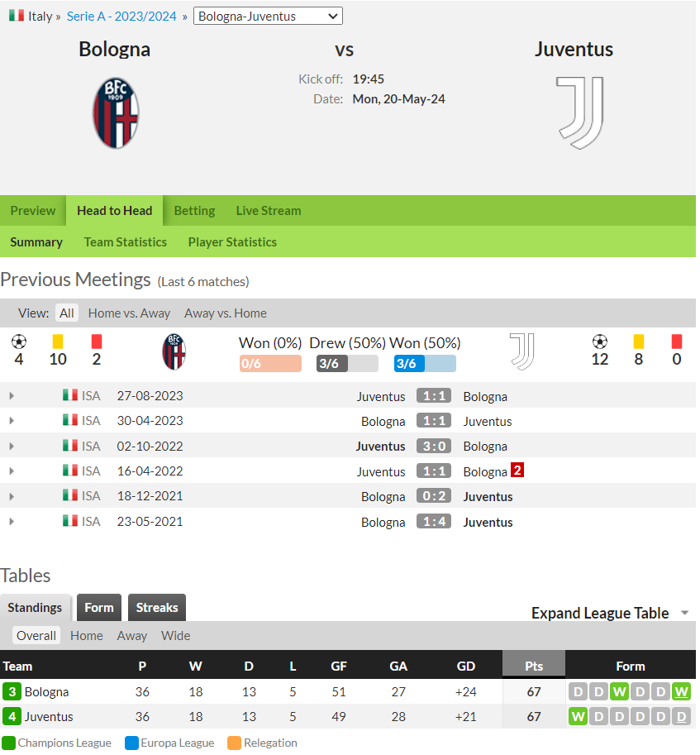Select the All view filter
The height and width of the screenshot is (755, 700).
click(66, 313)
